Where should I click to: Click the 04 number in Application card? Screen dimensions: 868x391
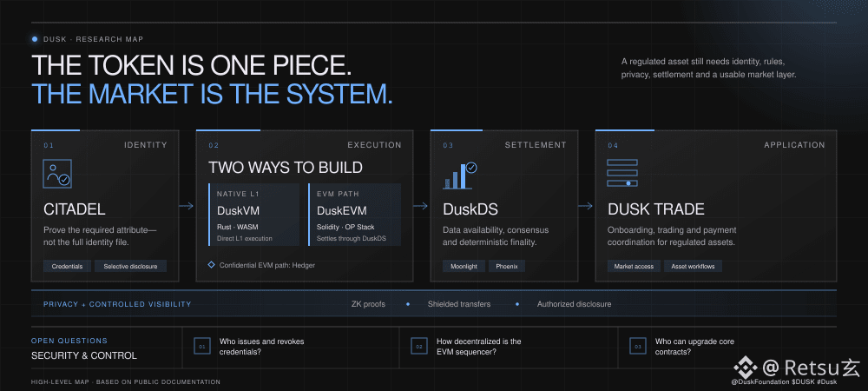[x=613, y=146]
